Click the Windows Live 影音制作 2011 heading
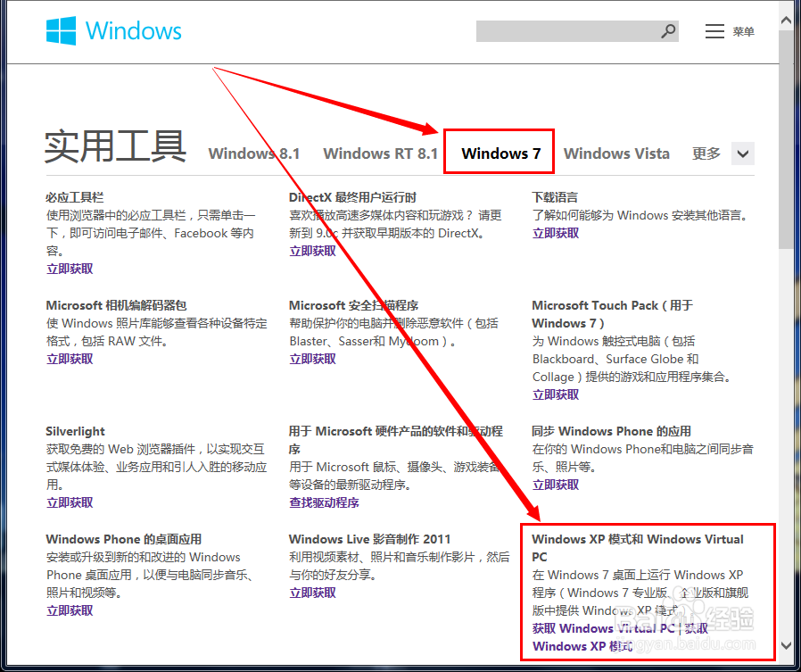Viewport: 801px width, 672px height. 370,539
